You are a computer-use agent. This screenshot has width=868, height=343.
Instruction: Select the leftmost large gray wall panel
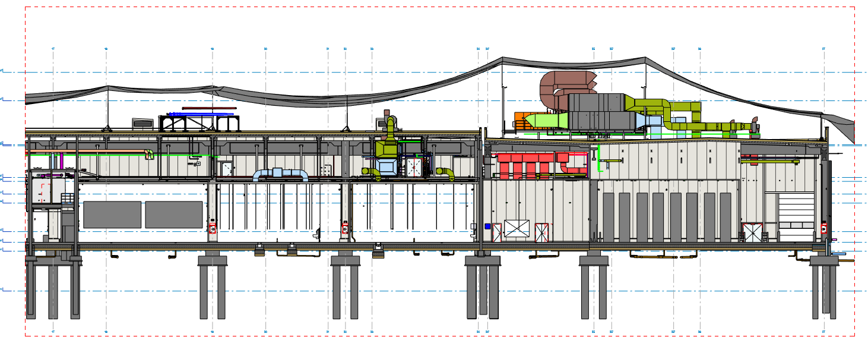point(112,215)
